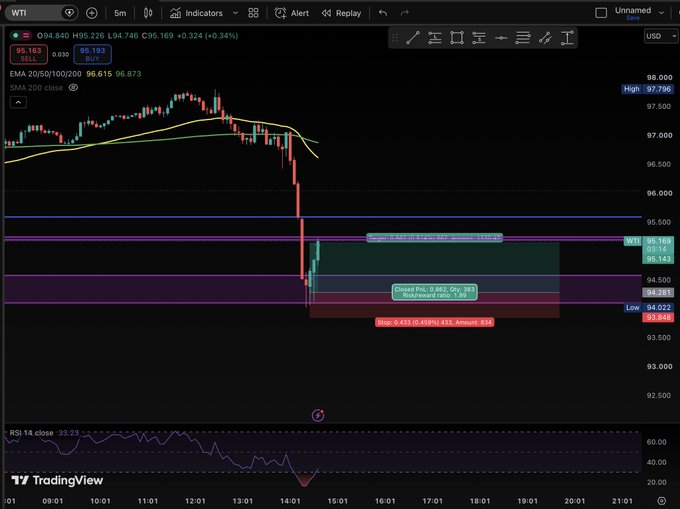
Task: Click the diamond icon inside the symbol box
Action: coord(69,13)
